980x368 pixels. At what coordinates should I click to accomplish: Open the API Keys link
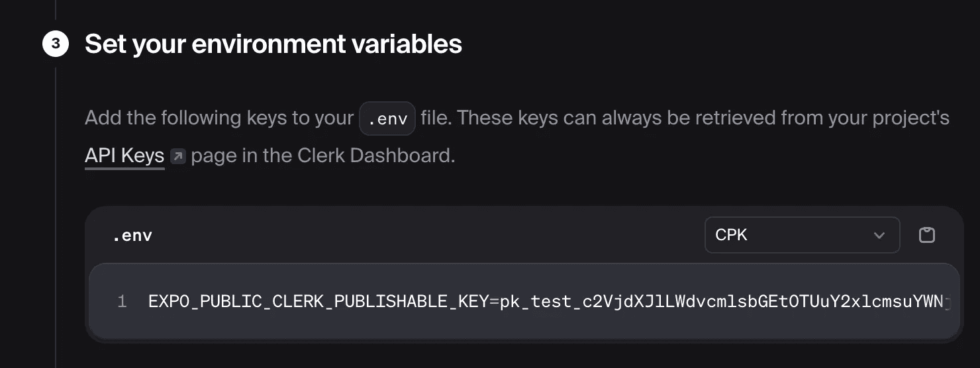coord(124,156)
